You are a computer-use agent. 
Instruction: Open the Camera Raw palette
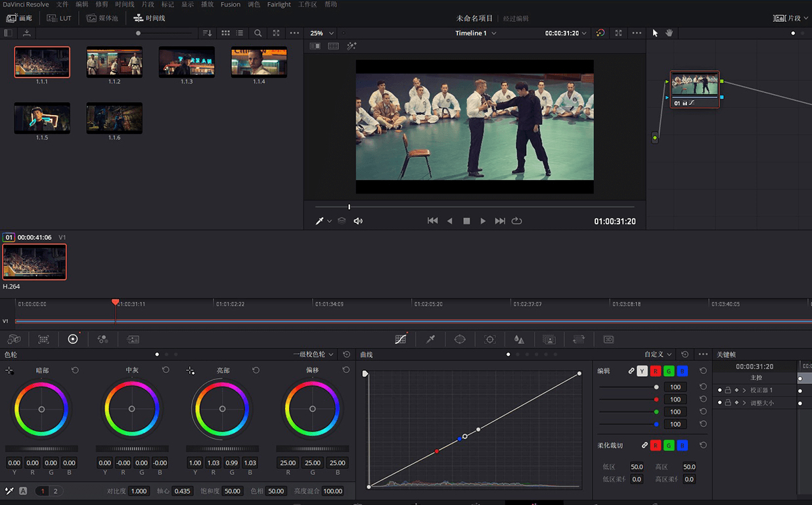pos(14,339)
